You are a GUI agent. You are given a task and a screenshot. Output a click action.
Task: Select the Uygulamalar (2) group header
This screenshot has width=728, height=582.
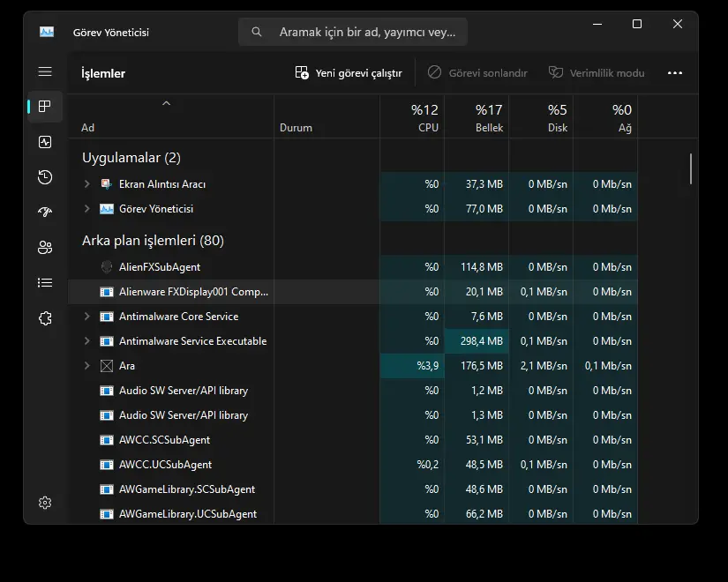(x=131, y=158)
